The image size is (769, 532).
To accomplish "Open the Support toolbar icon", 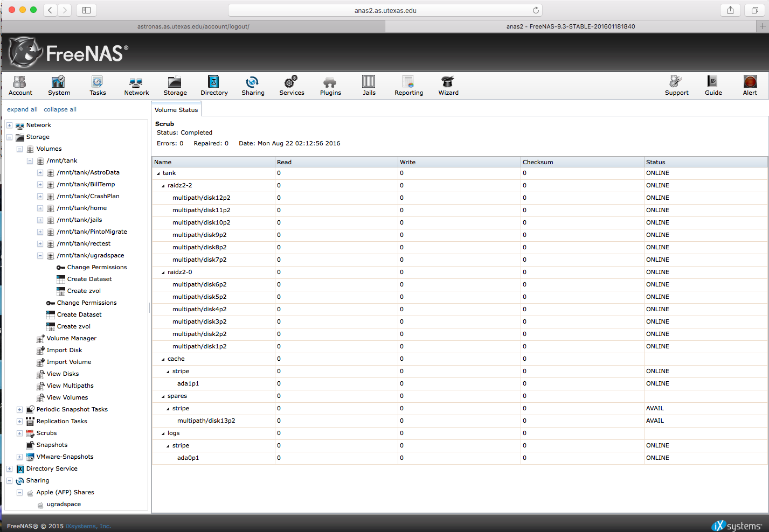I will click(676, 85).
